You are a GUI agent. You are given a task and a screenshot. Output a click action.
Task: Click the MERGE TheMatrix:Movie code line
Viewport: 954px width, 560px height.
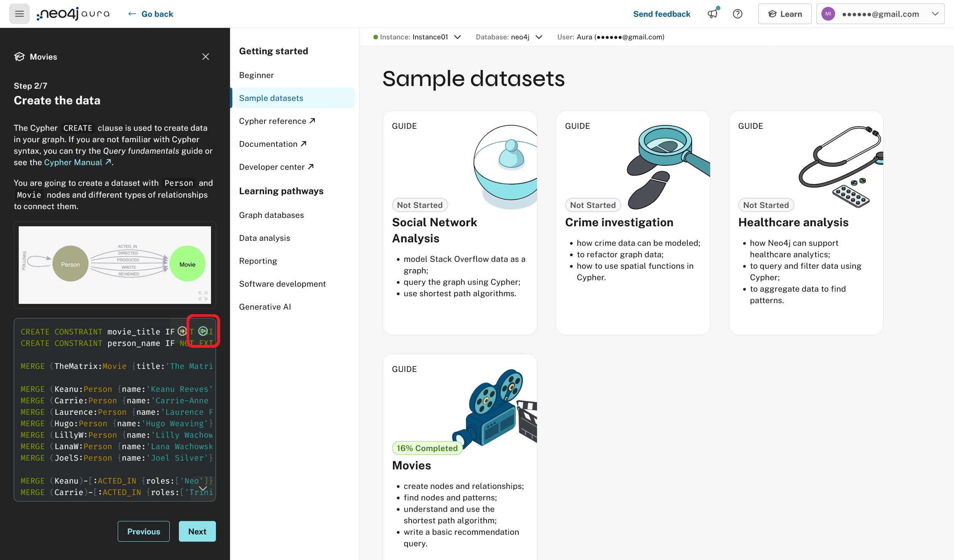117,366
